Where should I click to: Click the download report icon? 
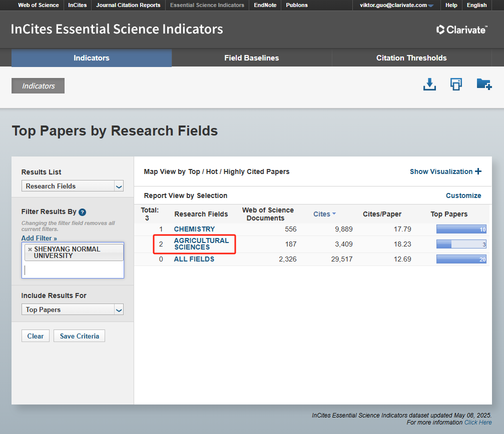coord(429,84)
